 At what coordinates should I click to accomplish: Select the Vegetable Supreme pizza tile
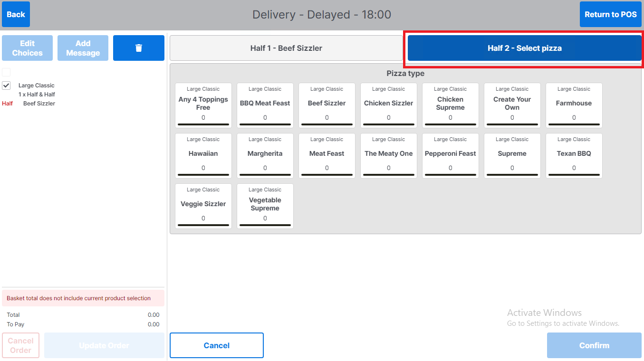(x=265, y=206)
